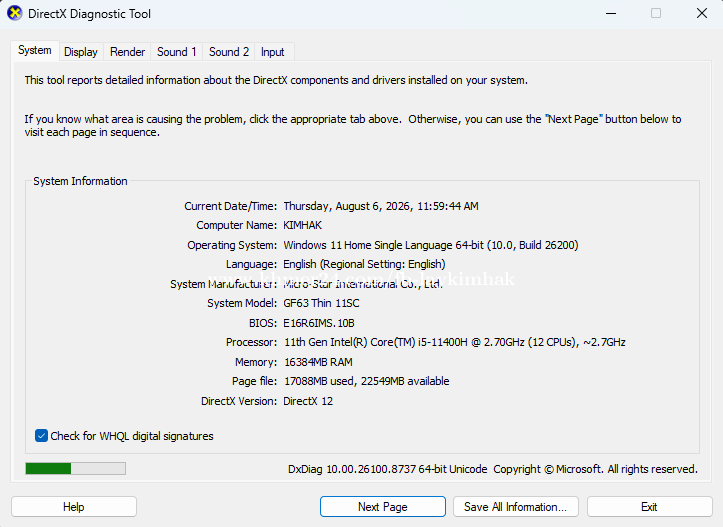
Task: Click the DirectX Diagnostic Tool title icon
Action: [x=15, y=13]
